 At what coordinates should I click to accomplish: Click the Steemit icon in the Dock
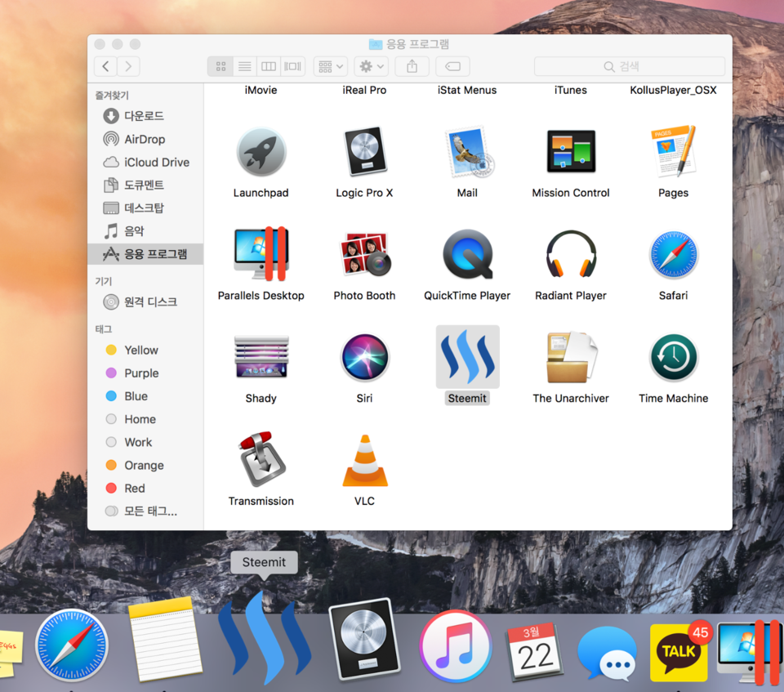click(265, 637)
